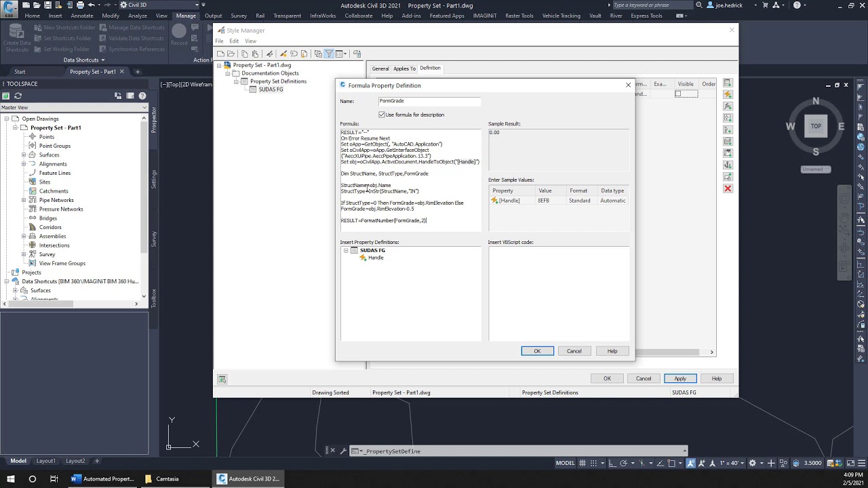This screenshot has height=488, width=868.
Task: Switch to the Applies To tab
Action: click(404, 68)
